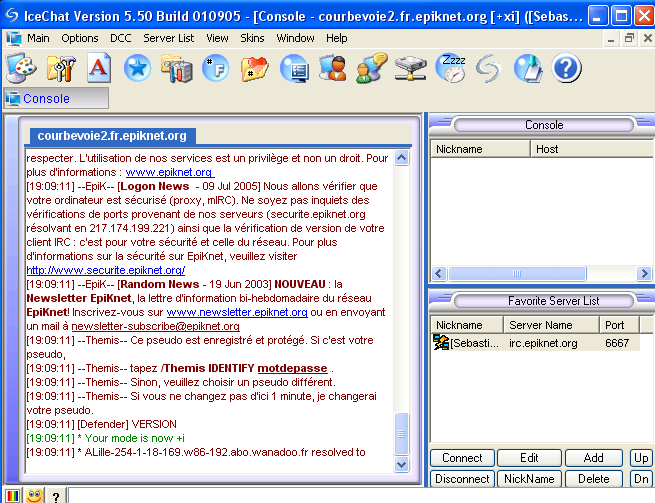Click the console vertical scrollbar thumb
The height and width of the screenshot is (503, 655).
pyautogui.click(x=401, y=434)
